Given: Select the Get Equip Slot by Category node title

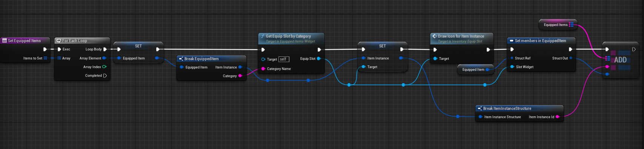Looking at the screenshot, I should [288, 36].
